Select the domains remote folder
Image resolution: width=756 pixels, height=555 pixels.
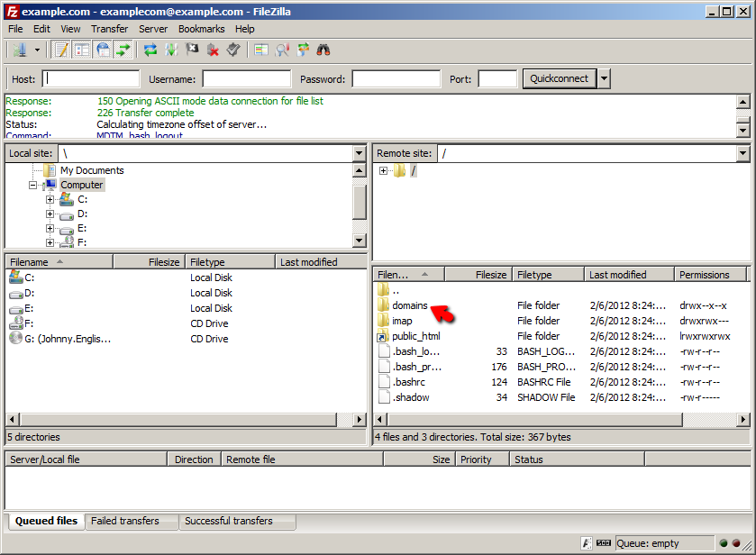click(x=409, y=305)
